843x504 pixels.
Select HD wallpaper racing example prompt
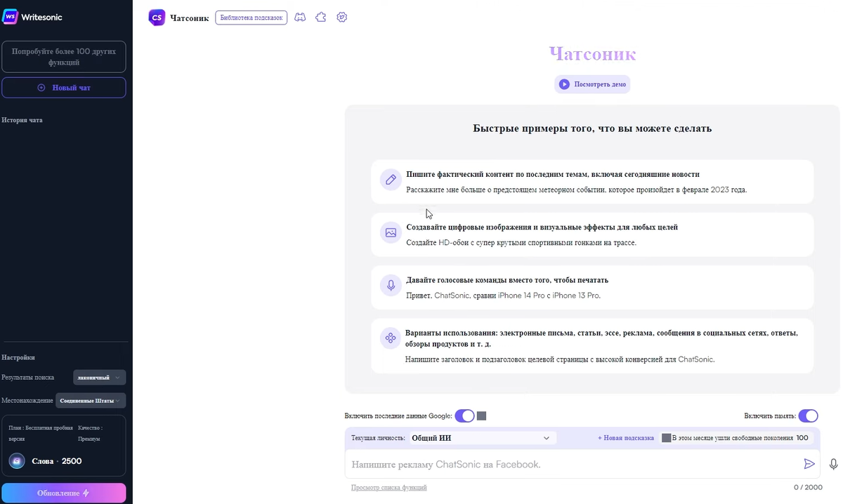tap(521, 243)
